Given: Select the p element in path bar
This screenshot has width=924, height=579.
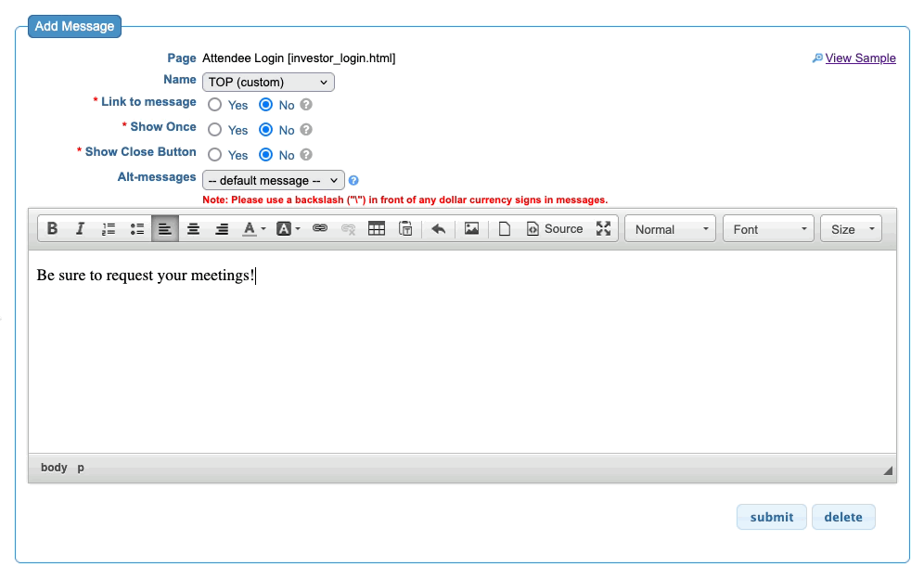Looking at the screenshot, I should coord(81,468).
